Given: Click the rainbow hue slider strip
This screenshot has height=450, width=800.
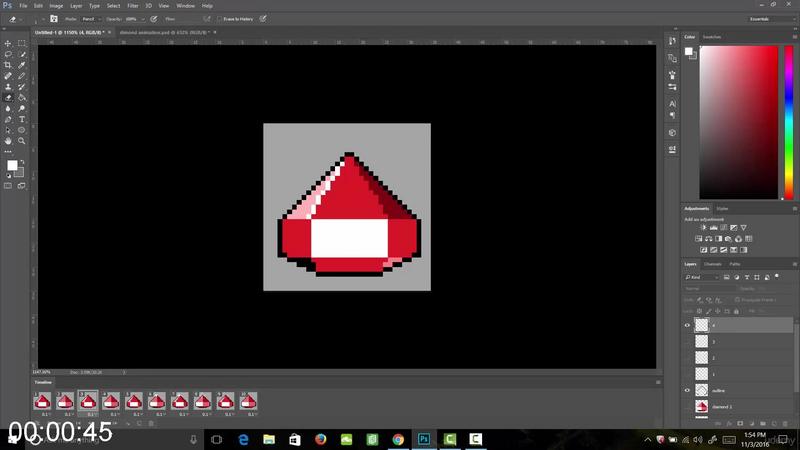Looking at the screenshot, I should click(789, 122).
